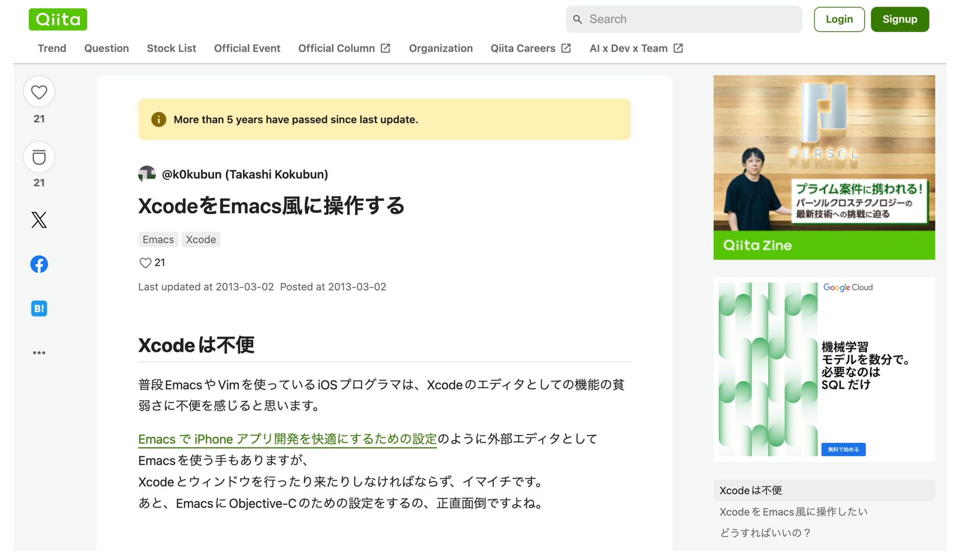Click the Qiita logo
Screen dimensions: 980x551
[58, 19]
